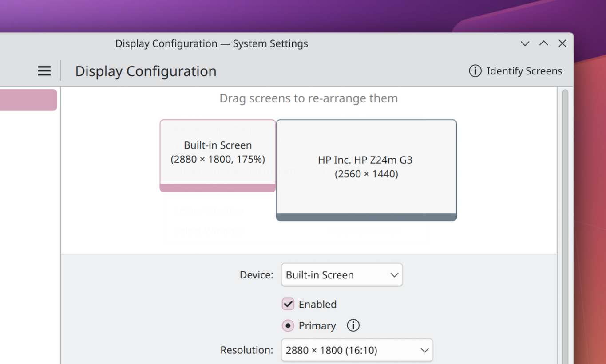Open the hamburger menu in System Settings
This screenshot has width=606, height=364.
click(44, 71)
